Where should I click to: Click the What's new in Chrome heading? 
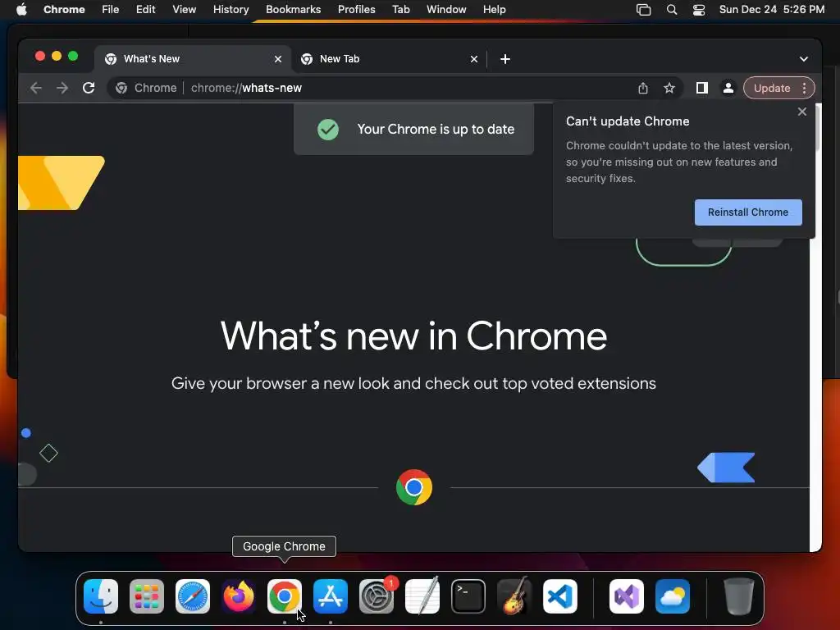pyautogui.click(x=413, y=336)
